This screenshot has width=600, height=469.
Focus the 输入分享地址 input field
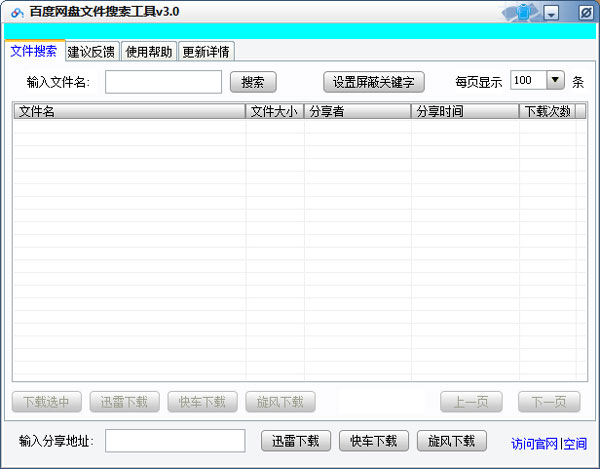click(x=175, y=441)
